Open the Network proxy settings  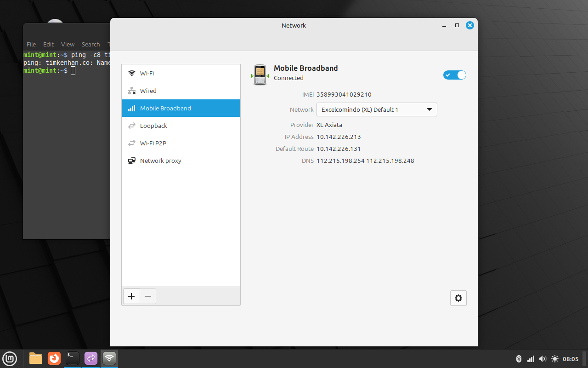[160, 161]
